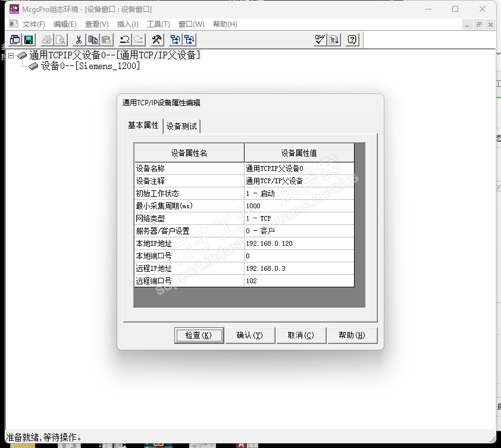Cut selection with scissors icon
The width and height of the screenshot is (501, 448).
point(79,40)
